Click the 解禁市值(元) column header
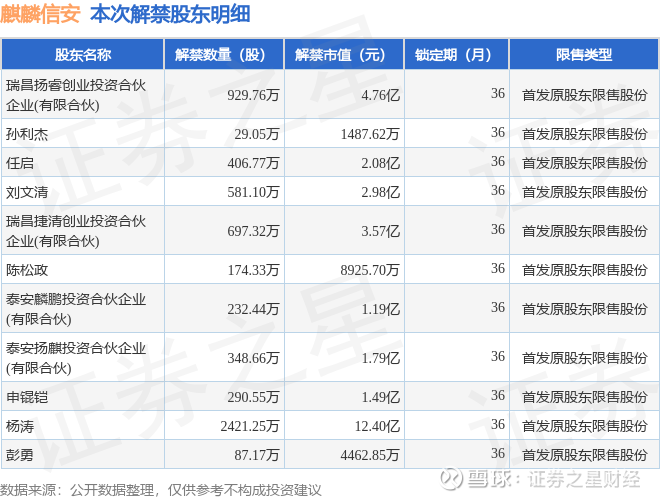Viewport: 660px width, 499px height. [x=344, y=54]
